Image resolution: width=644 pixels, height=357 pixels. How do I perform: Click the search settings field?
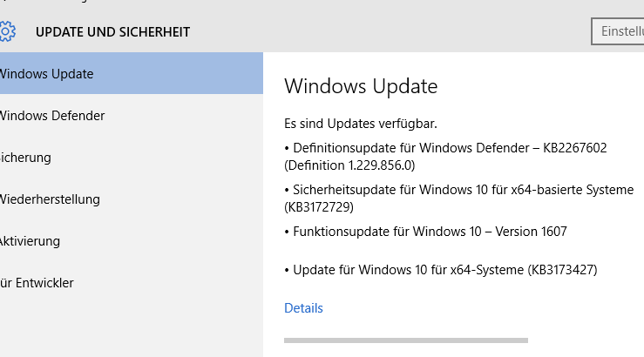(x=619, y=31)
